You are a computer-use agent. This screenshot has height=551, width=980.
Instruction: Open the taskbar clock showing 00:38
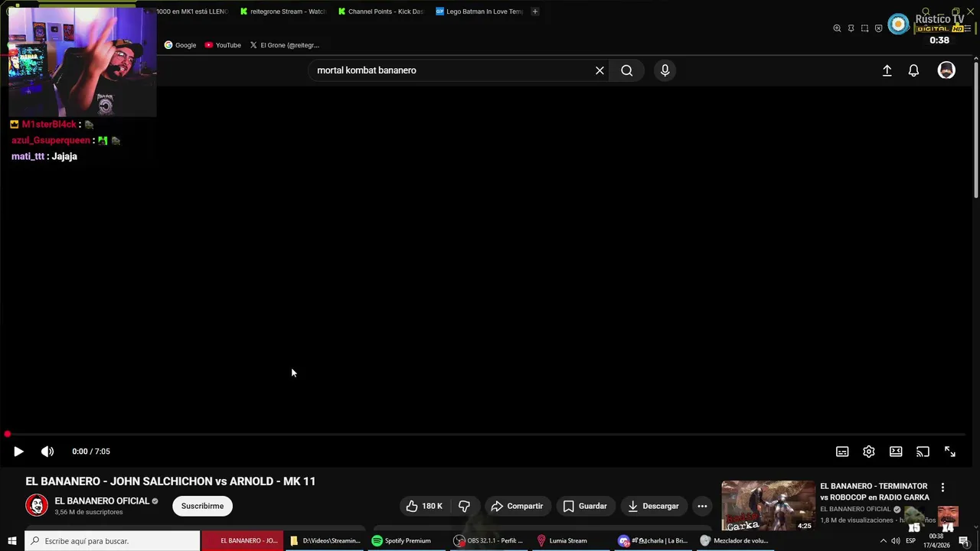(936, 541)
